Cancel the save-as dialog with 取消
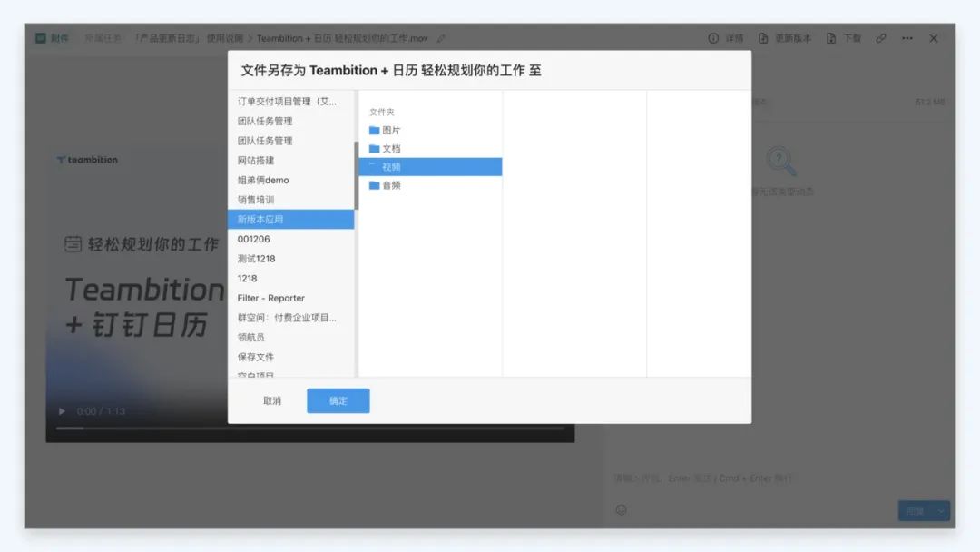The width and height of the screenshot is (980, 552). (272, 400)
